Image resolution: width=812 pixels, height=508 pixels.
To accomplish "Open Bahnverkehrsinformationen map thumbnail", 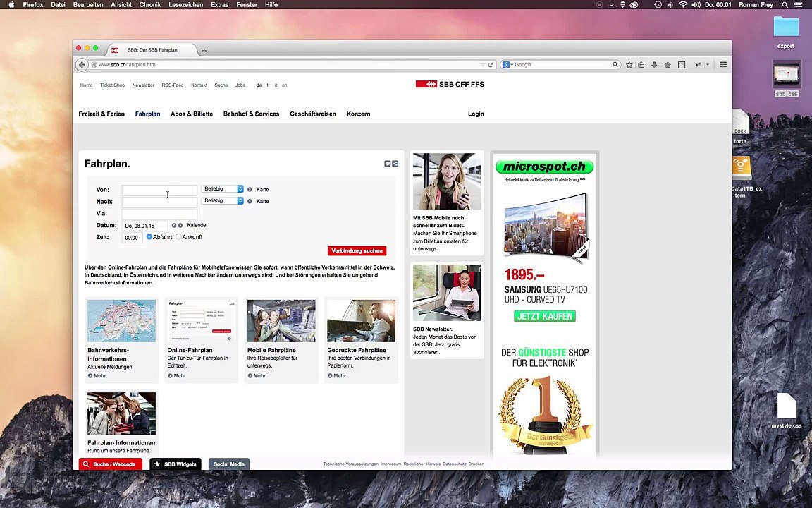I will tap(121, 321).
